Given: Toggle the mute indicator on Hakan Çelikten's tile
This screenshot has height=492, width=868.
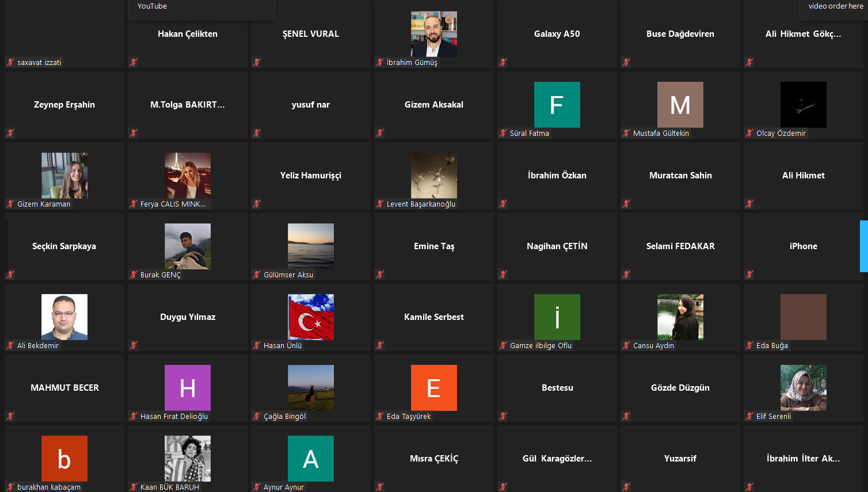Looking at the screenshot, I should (x=134, y=62).
